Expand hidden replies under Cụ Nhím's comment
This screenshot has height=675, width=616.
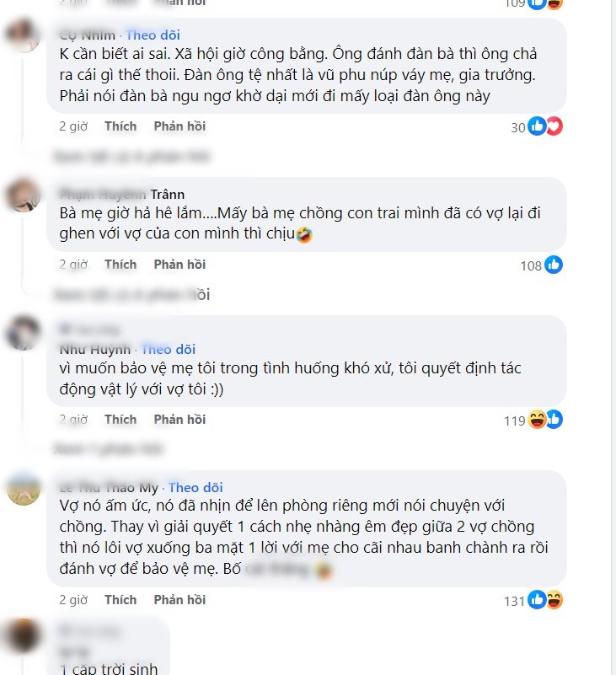(x=131, y=156)
